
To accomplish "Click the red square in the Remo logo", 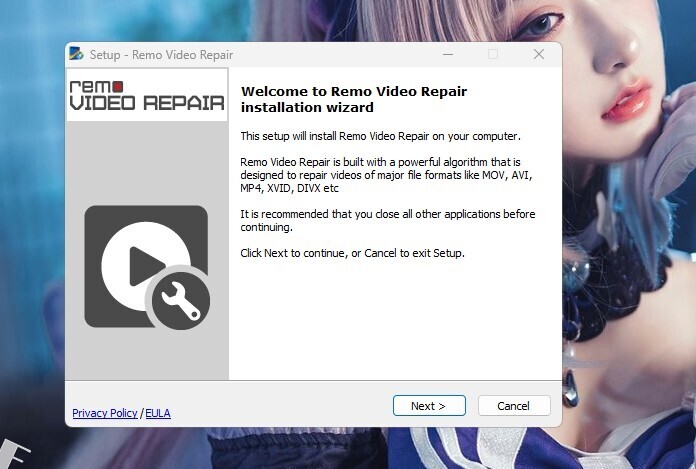I will coord(117,86).
